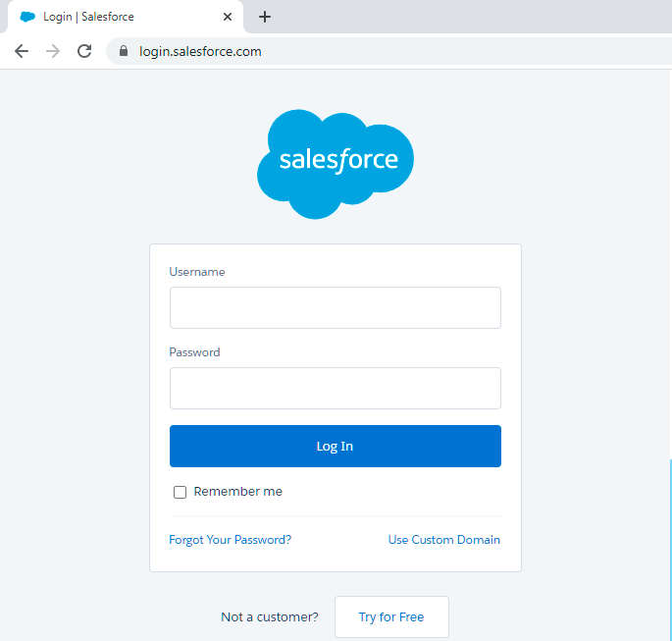Screen dimensions: 672x641
Task: Click the Username field label
Action: (197, 272)
